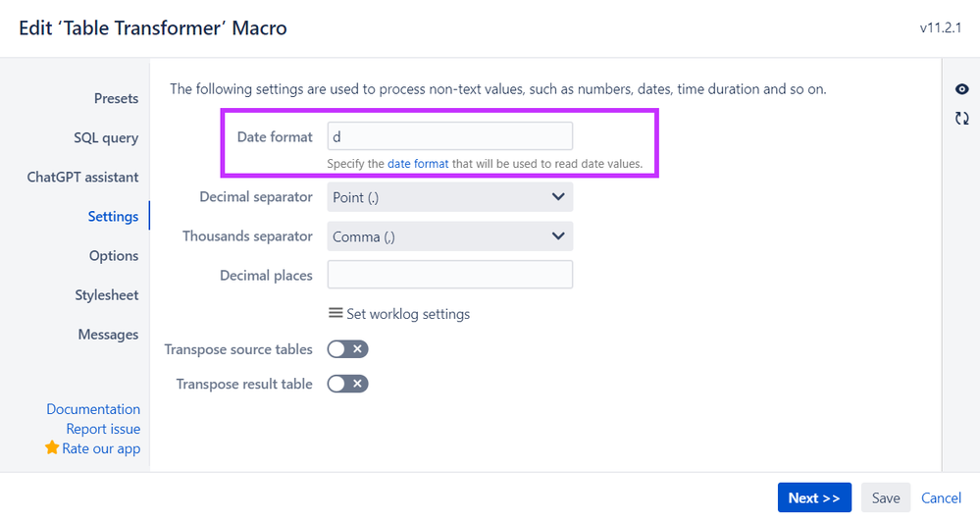
Task: Switch to the Presets tab
Action: tap(117, 99)
